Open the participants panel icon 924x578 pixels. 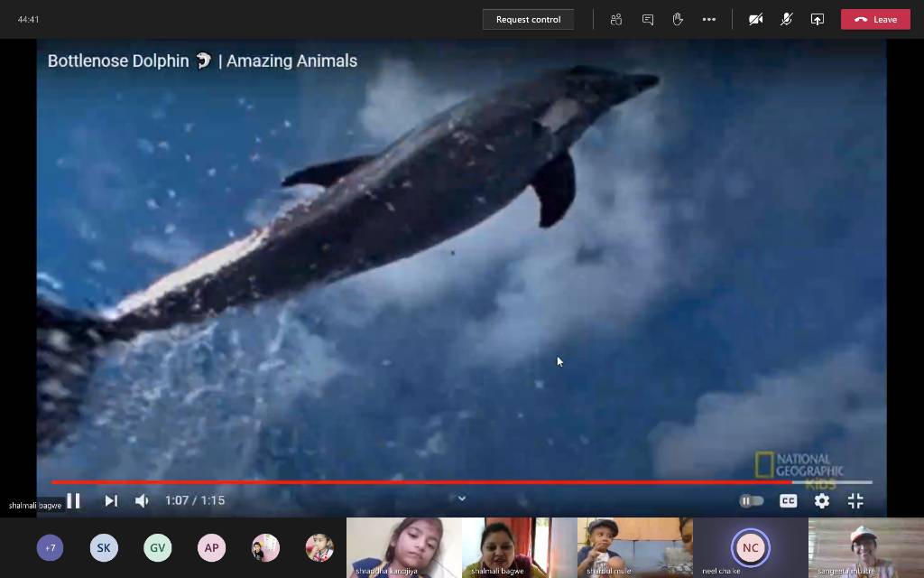[616, 20]
